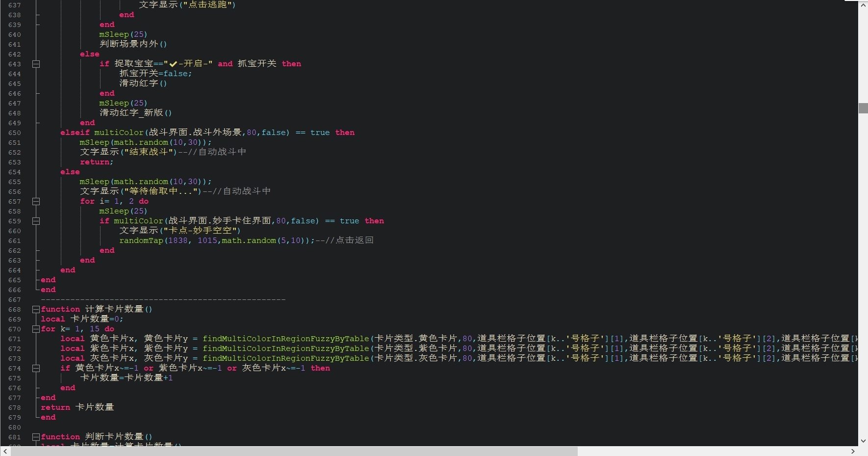
Task: Click the horizontal scrollbar right arrow
Action: click(x=853, y=451)
